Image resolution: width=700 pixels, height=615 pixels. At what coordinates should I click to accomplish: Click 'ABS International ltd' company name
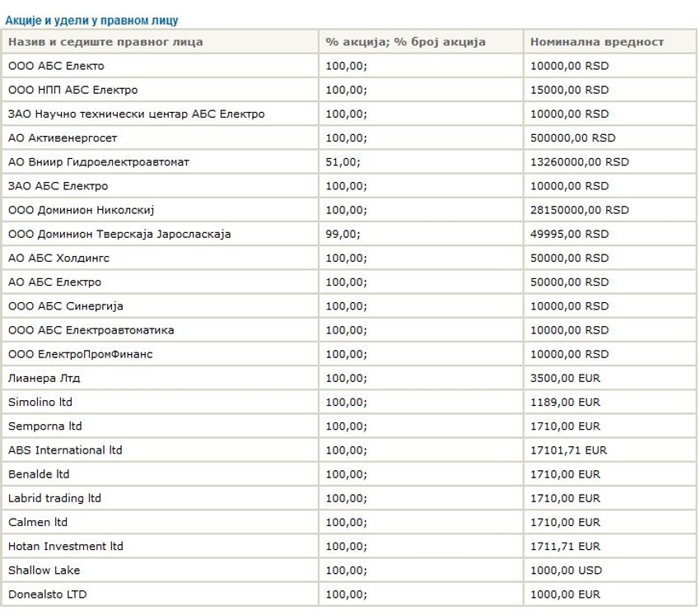pyautogui.click(x=65, y=450)
